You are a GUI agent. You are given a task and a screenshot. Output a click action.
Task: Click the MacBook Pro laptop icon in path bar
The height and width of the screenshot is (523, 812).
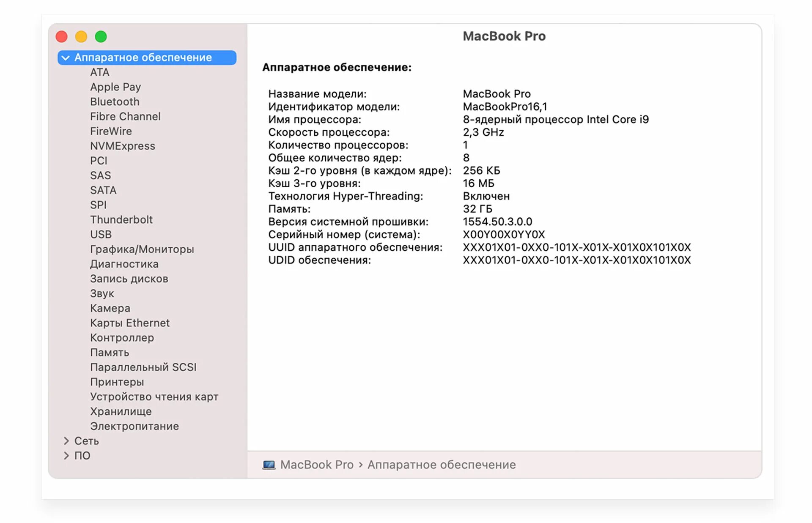[x=269, y=465]
